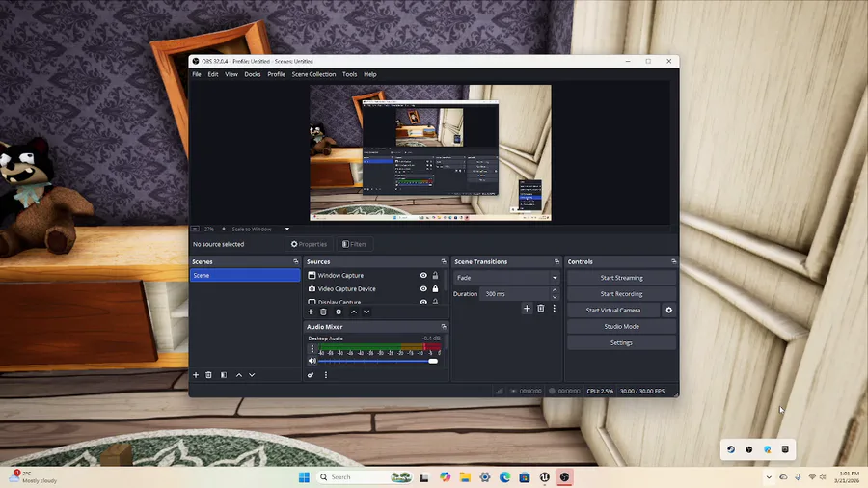The width and height of the screenshot is (868, 488).
Task: Move source up in Sources toolbar
Action: click(x=354, y=312)
